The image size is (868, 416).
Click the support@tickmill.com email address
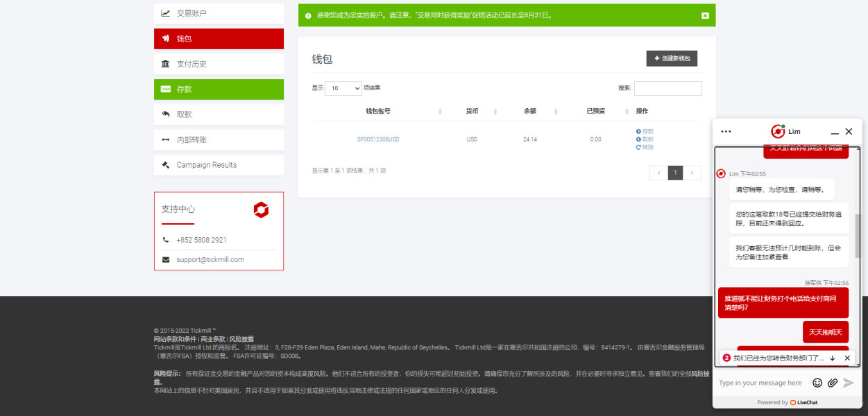pos(210,260)
